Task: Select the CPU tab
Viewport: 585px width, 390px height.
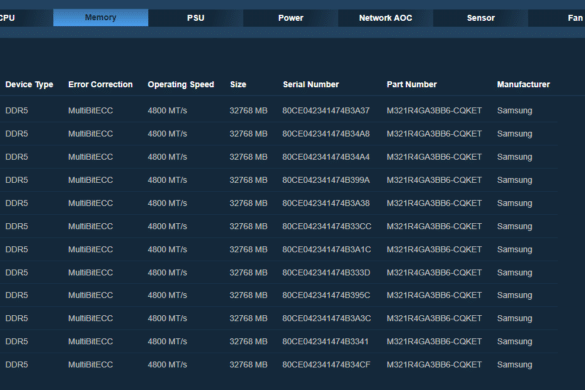Action: [x=26, y=18]
